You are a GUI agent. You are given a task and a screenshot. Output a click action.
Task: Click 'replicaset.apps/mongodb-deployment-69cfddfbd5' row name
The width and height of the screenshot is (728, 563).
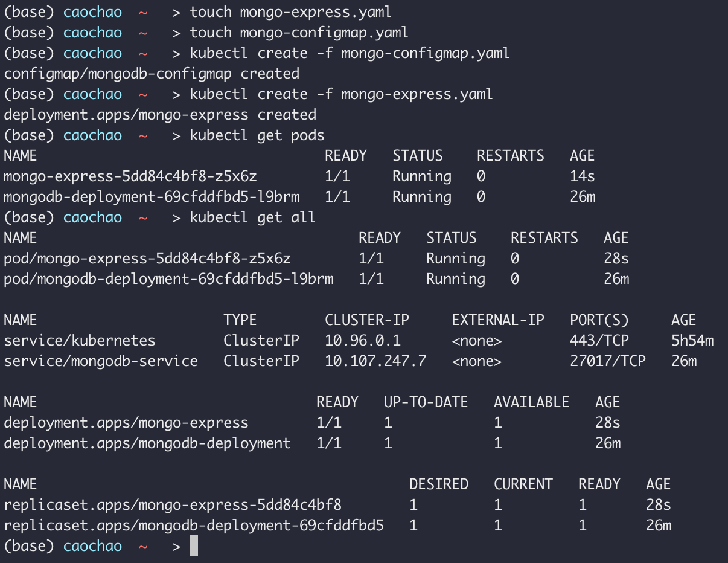(x=194, y=526)
